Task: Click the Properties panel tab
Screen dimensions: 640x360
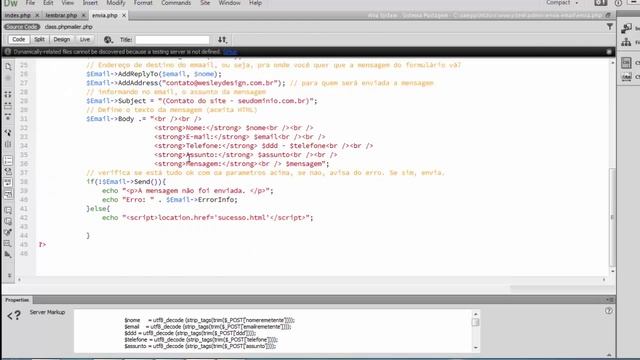Action: [x=17, y=300]
